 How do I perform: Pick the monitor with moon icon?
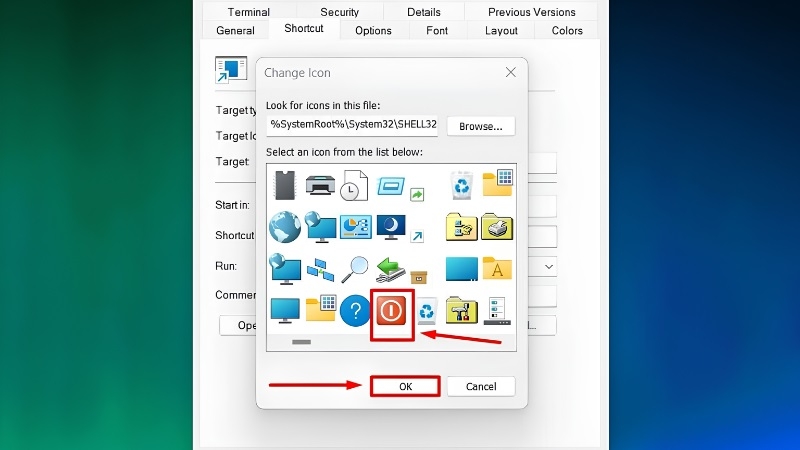tap(391, 227)
